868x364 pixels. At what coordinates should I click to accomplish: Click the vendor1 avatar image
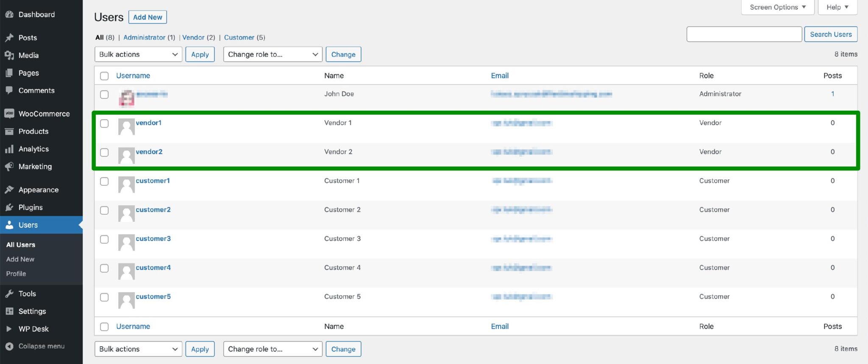coord(126,127)
